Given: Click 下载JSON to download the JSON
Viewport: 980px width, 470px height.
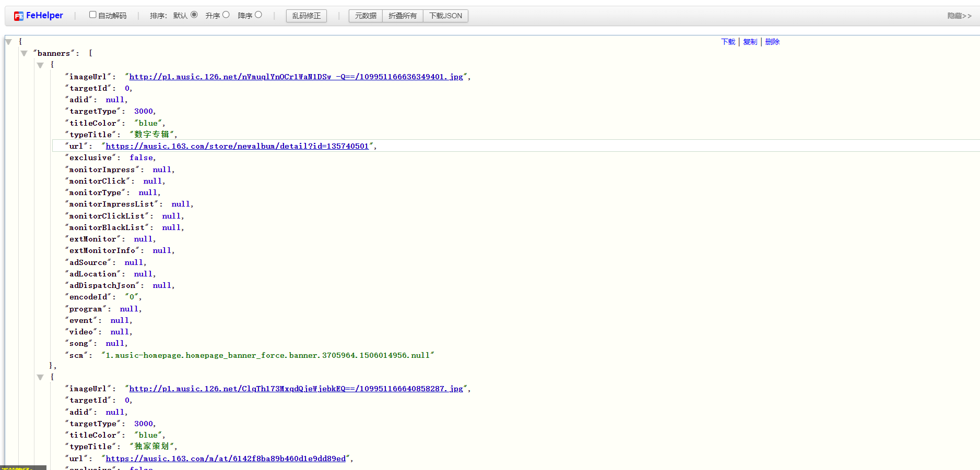Looking at the screenshot, I should tap(445, 16).
